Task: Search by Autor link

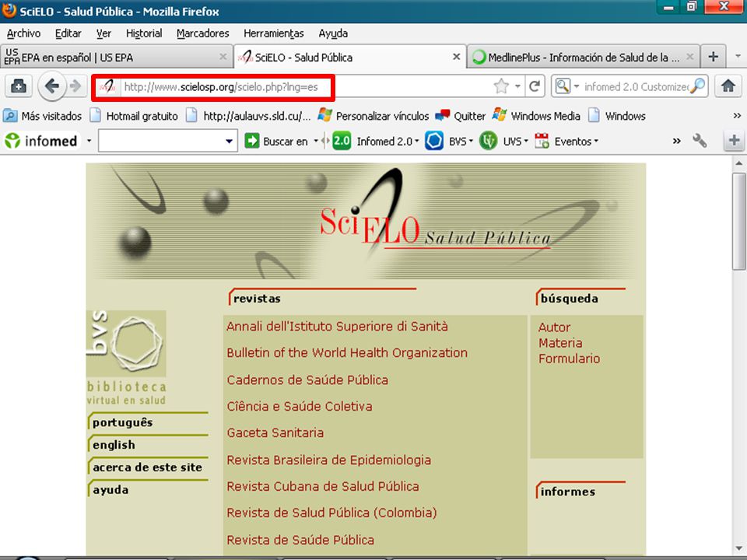Action: click(x=554, y=327)
